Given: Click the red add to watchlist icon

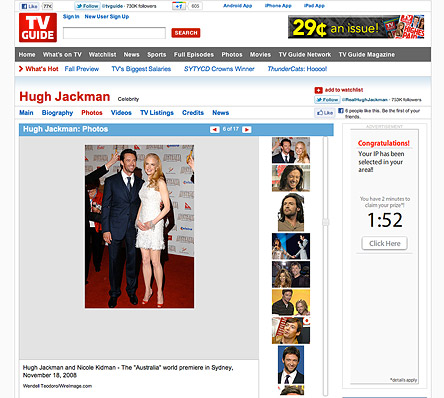Looking at the screenshot, I should pyautogui.click(x=318, y=90).
